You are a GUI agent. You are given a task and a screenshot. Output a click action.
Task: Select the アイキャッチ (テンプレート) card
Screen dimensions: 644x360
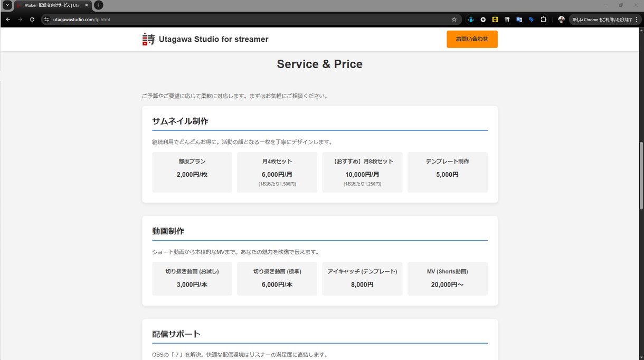tap(362, 279)
